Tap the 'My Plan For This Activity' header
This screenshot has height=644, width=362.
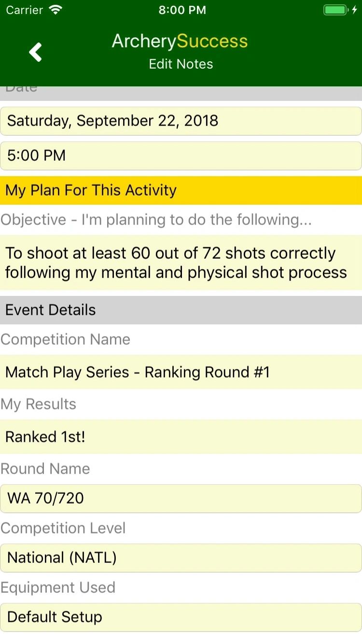point(181,190)
